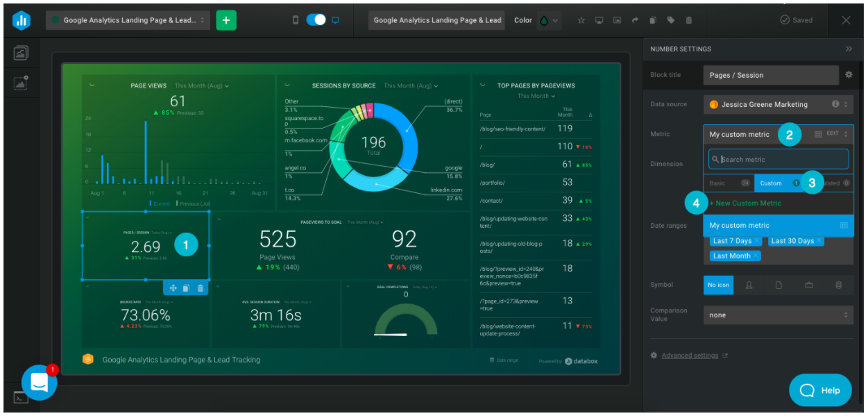Click the gear icon beside Block title

[x=848, y=75]
